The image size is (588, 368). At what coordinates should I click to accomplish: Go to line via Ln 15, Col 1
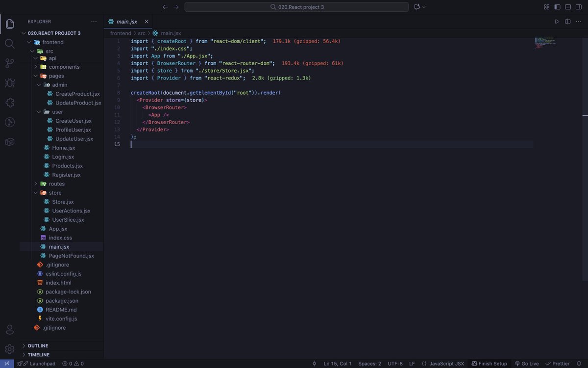pyautogui.click(x=338, y=364)
